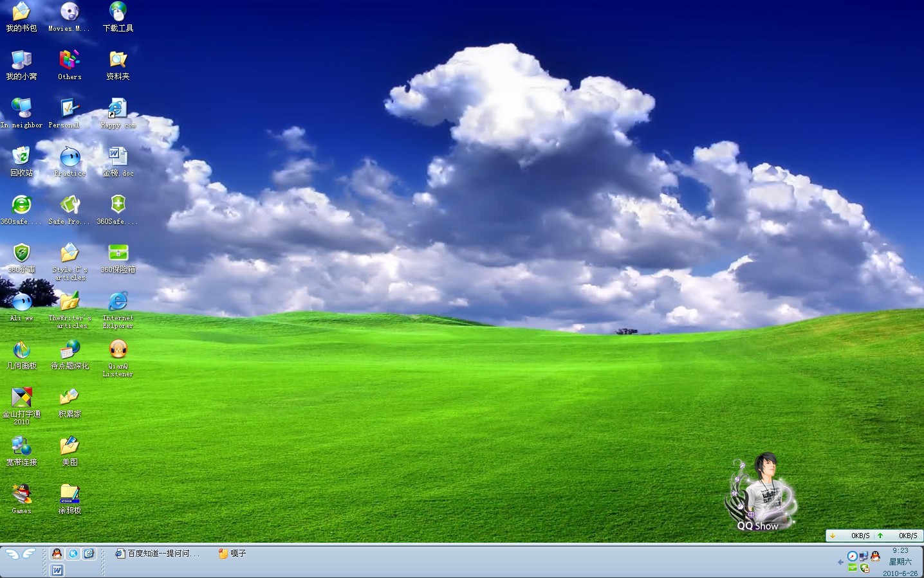
Task: Launch blue K player from quick launch
Action: tap(73, 554)
